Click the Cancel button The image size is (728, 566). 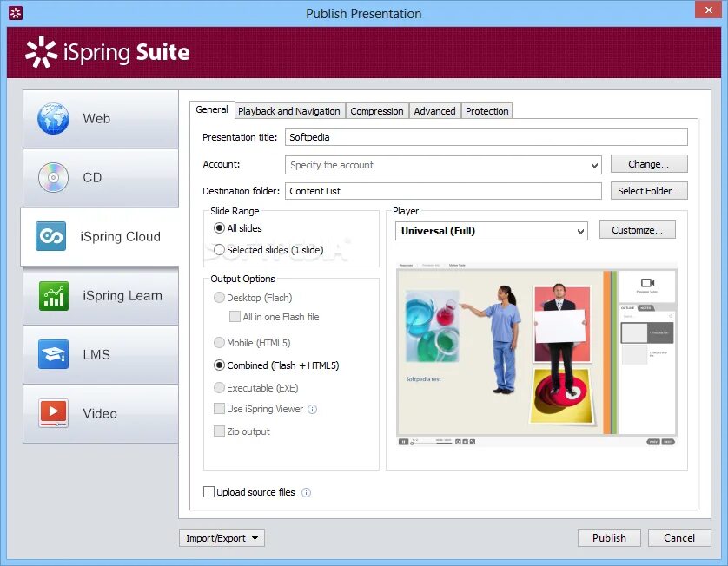coord(679,538)
